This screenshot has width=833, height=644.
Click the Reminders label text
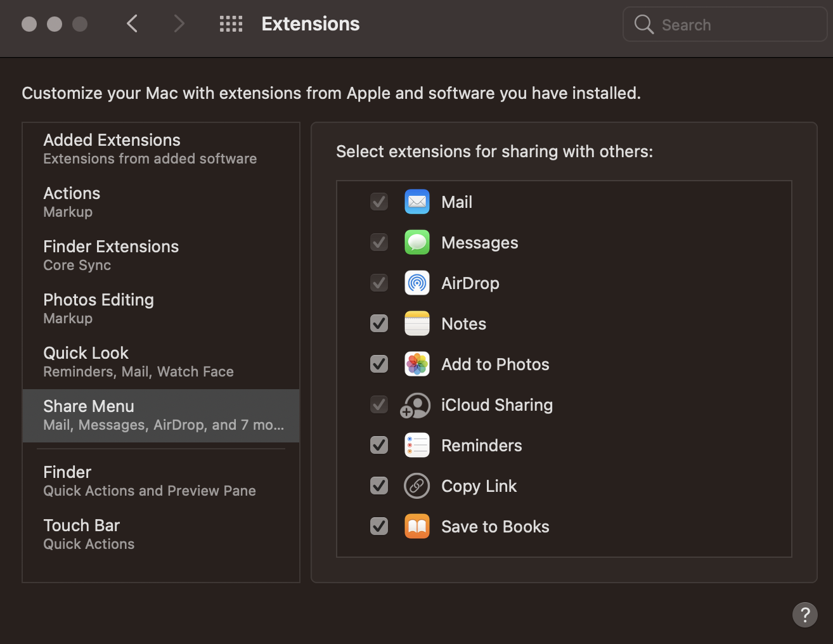pos(482,446)
